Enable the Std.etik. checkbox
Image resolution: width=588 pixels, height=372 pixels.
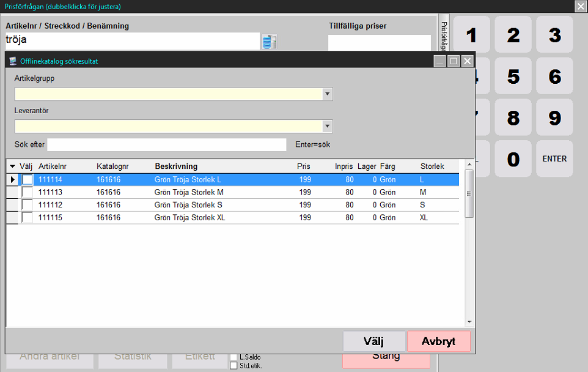pos(233,366)
